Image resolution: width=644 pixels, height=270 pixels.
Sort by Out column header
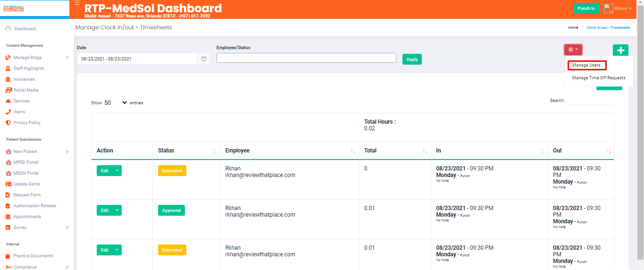tap(581, 151)
